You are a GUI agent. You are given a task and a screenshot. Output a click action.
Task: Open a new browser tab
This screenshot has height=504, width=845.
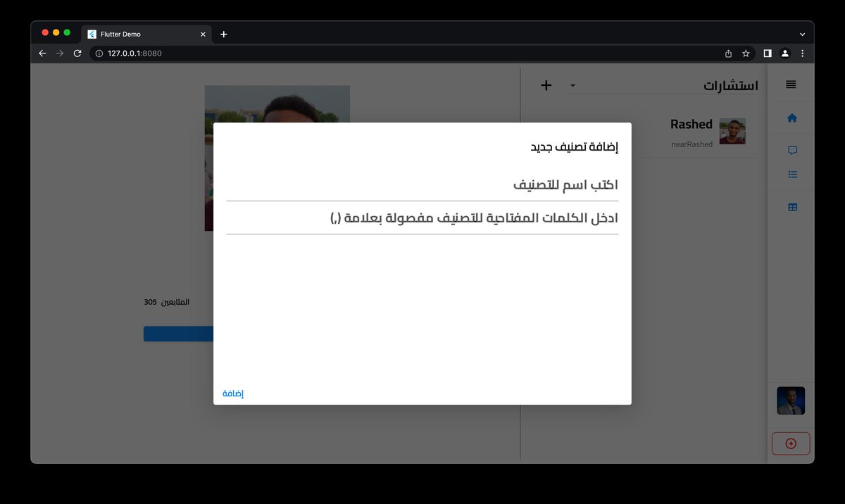pyautogui.click(x=224, y=34)
